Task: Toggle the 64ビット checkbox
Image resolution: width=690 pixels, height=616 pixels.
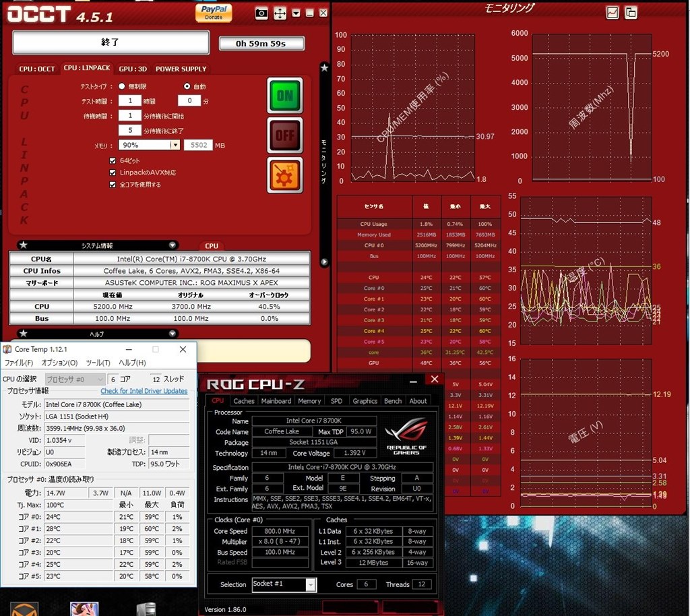Action: click(x=113, y=160)
